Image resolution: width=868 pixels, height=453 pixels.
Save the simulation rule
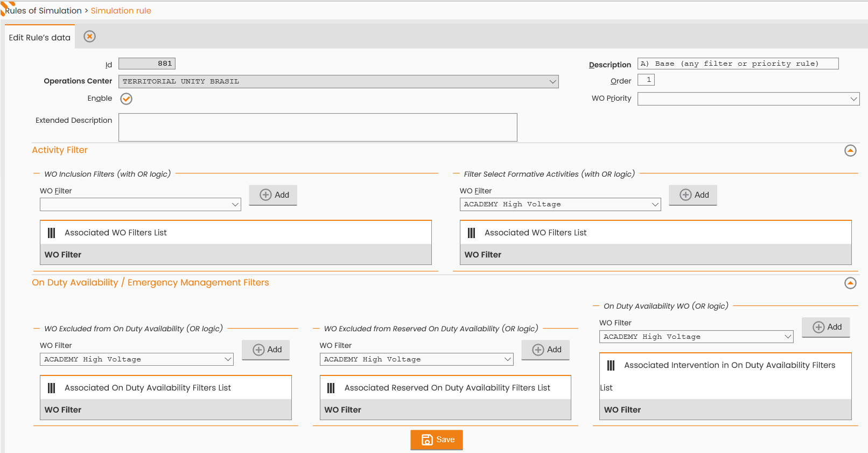click(x=437, y=440)
